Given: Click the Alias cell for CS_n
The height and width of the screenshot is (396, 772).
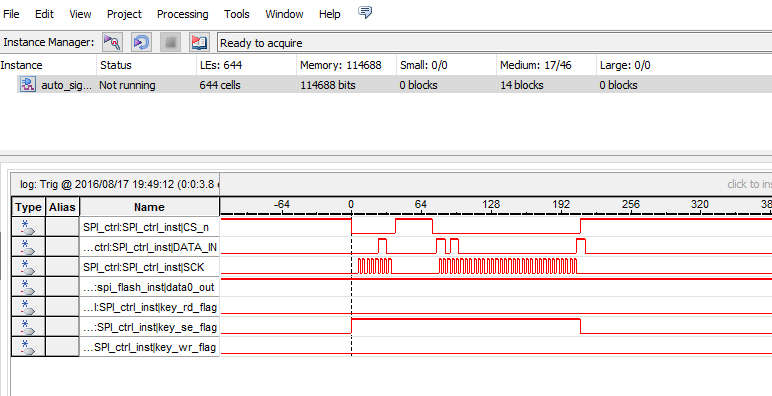Looking at the screenshot, I should [62, 227].
